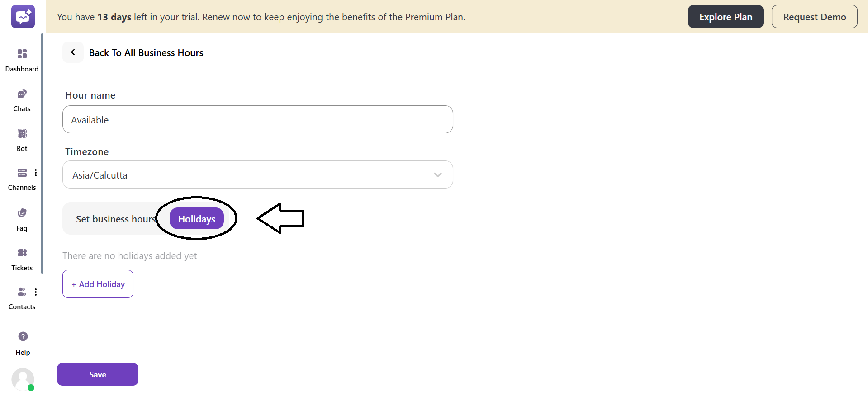
Task: Open the Bot section icon
Action: 22,134
